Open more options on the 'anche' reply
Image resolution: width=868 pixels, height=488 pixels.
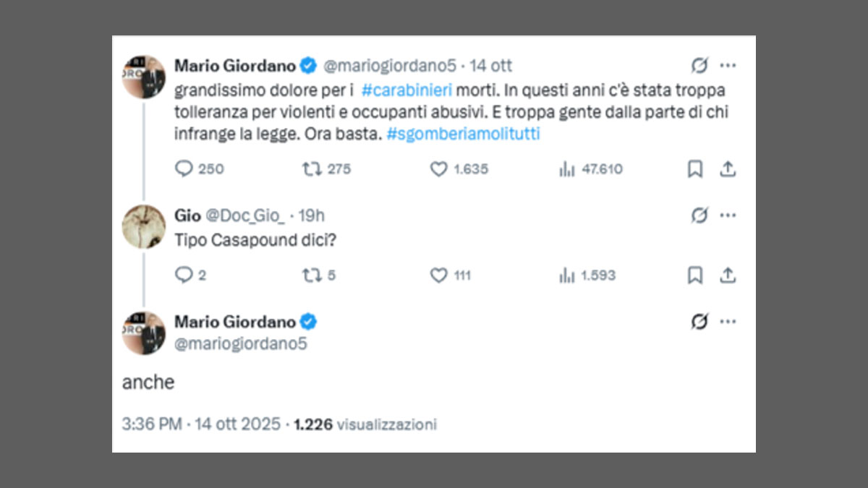[x=728, y=322]
